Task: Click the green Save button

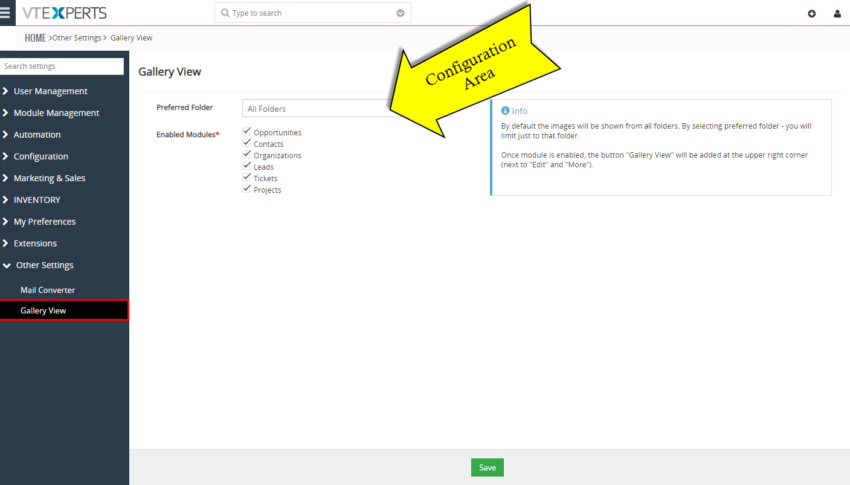Action: click(x=487, y=467)
